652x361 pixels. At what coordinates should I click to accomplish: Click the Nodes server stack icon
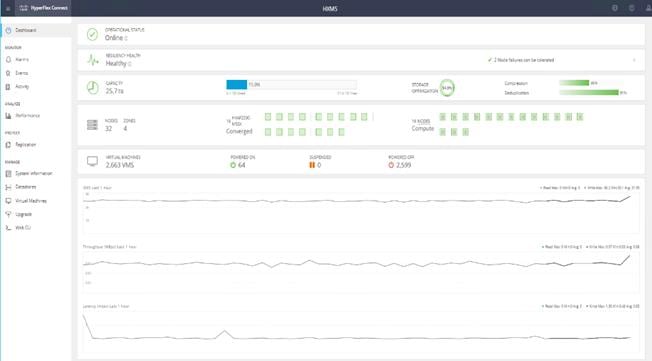(92, 125)
